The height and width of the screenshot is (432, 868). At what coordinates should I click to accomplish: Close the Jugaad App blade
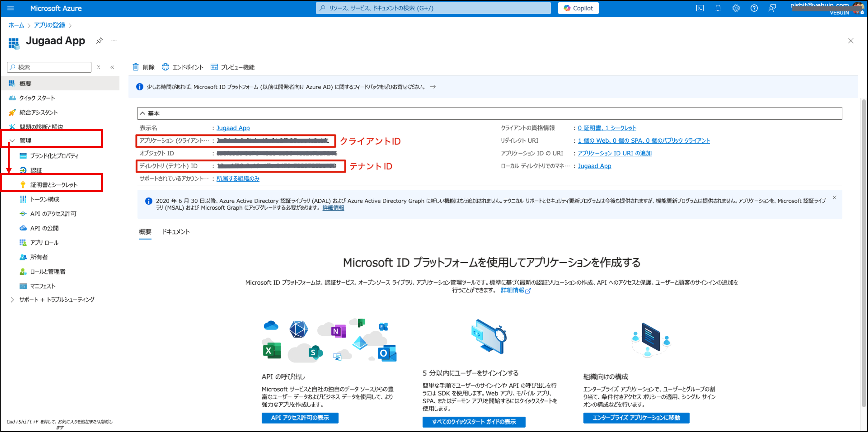[850, 41]
